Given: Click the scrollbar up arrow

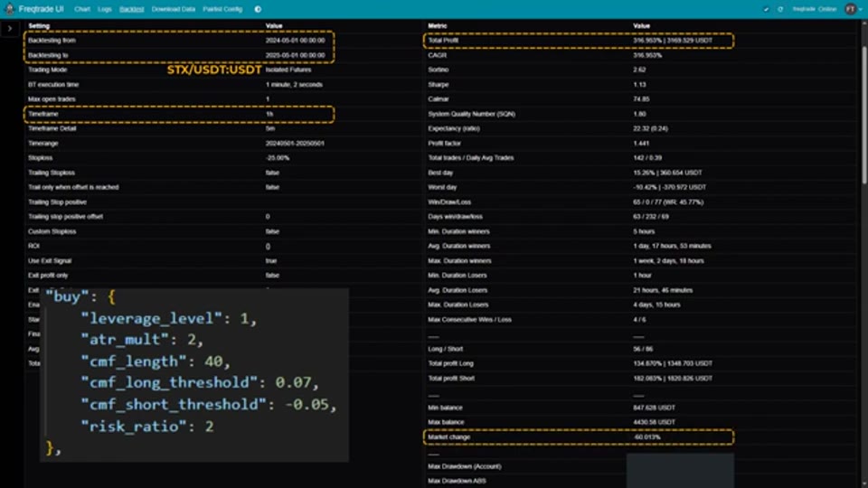Looking at the screenshot, I should click(864, 23).
